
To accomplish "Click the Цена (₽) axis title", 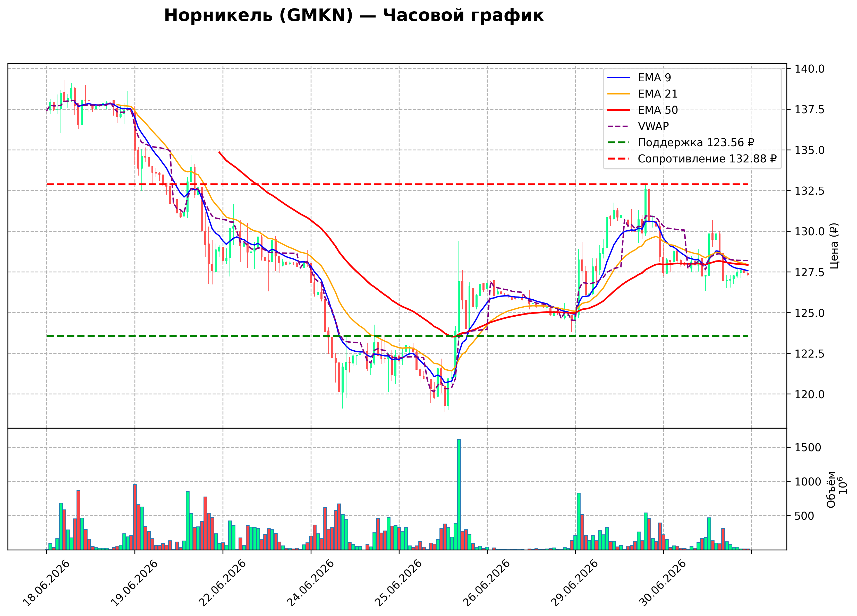I will click(x=834, y=246).
